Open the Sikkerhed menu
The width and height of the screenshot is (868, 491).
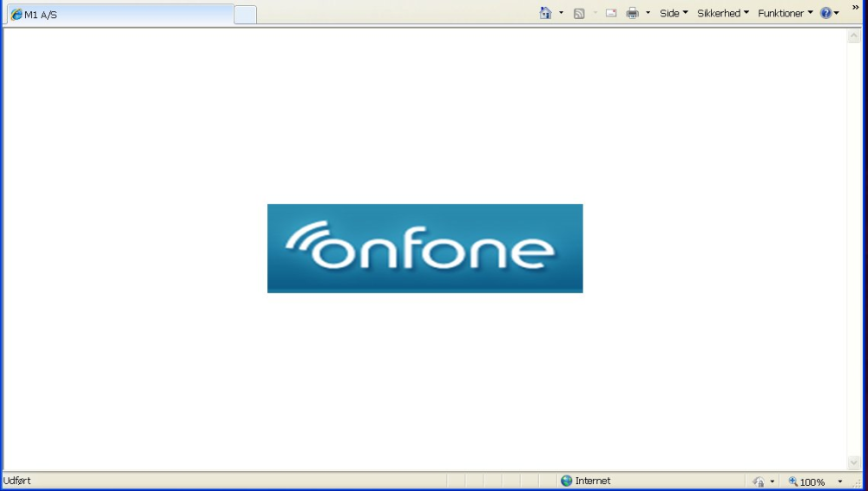(723, 13)
